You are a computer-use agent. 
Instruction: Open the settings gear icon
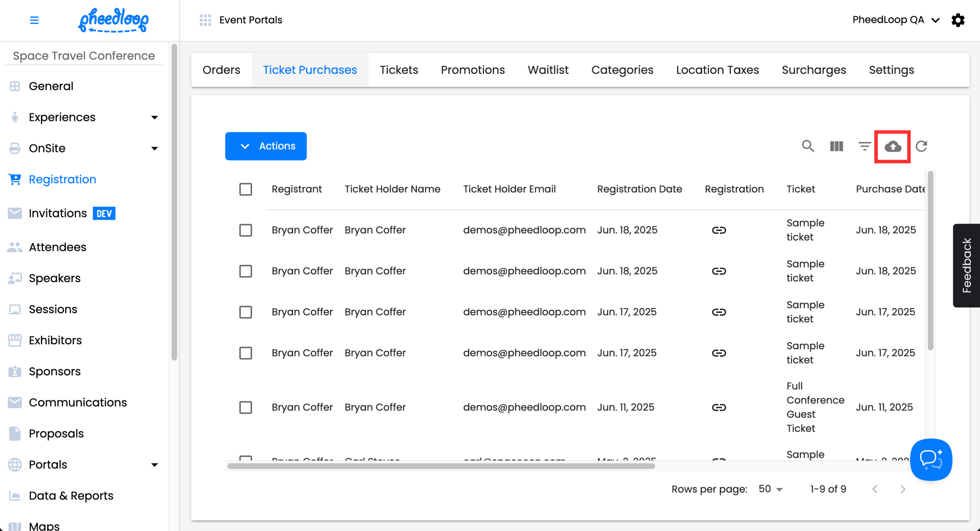[x=958, y=20]
